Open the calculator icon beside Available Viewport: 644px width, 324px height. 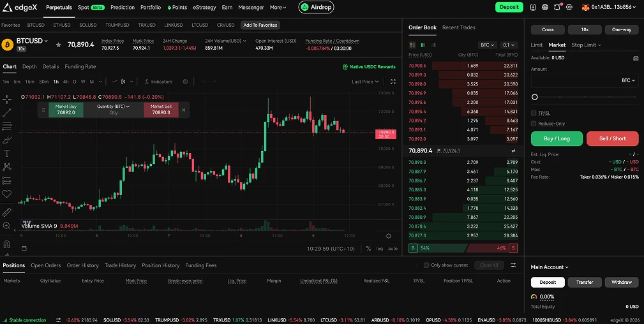tap(636, 58)
